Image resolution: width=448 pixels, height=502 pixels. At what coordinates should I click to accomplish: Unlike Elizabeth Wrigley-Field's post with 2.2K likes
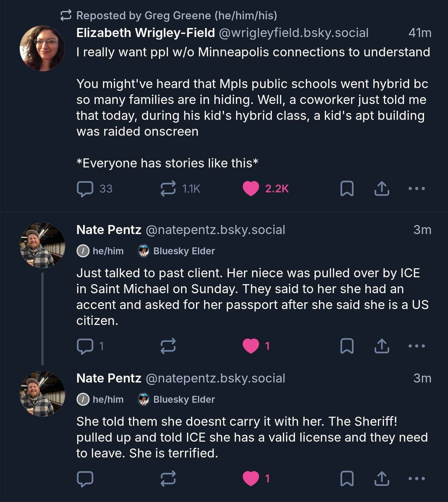coord(251,189)
